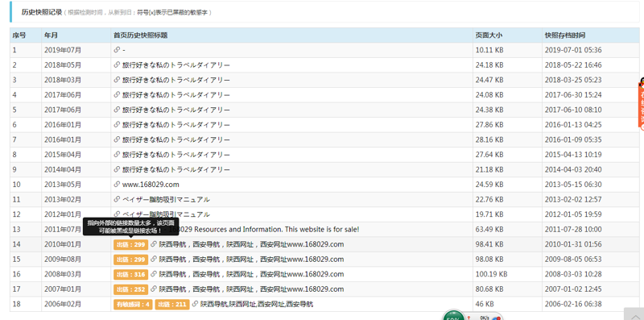
Task: Click the black outbound-links warning tooltip
Action: 130,226
